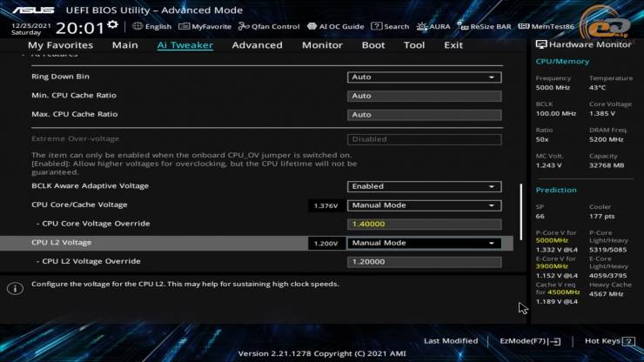
Task: Open the Exit tab
Action: click(x=453, y=45)
